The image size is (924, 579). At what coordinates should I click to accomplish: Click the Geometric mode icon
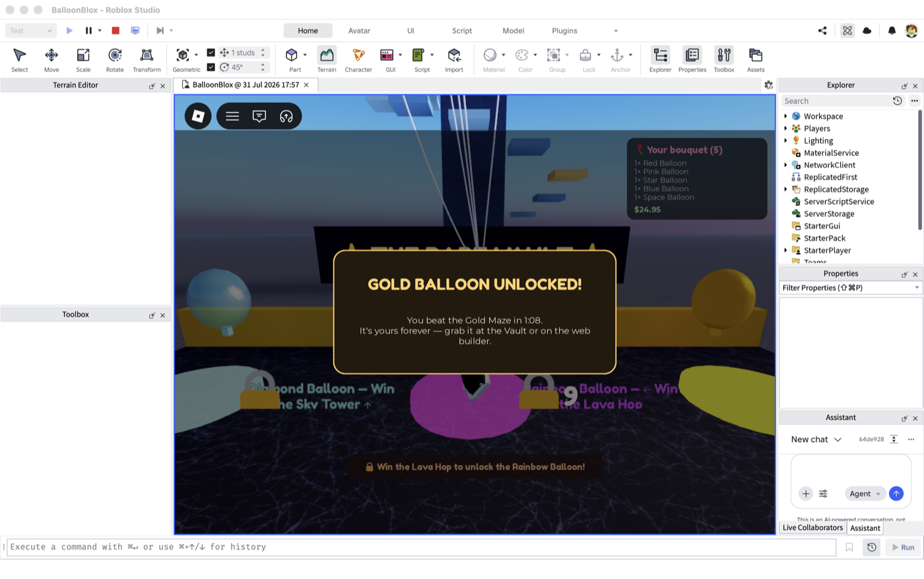point(183,55)
